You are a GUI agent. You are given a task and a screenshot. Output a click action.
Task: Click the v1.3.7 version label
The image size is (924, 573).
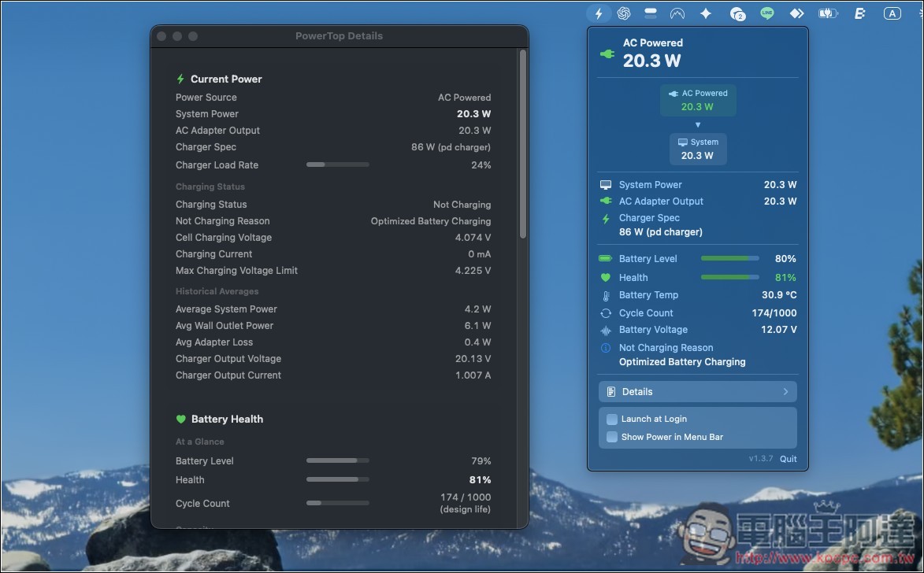click(760, 459)
